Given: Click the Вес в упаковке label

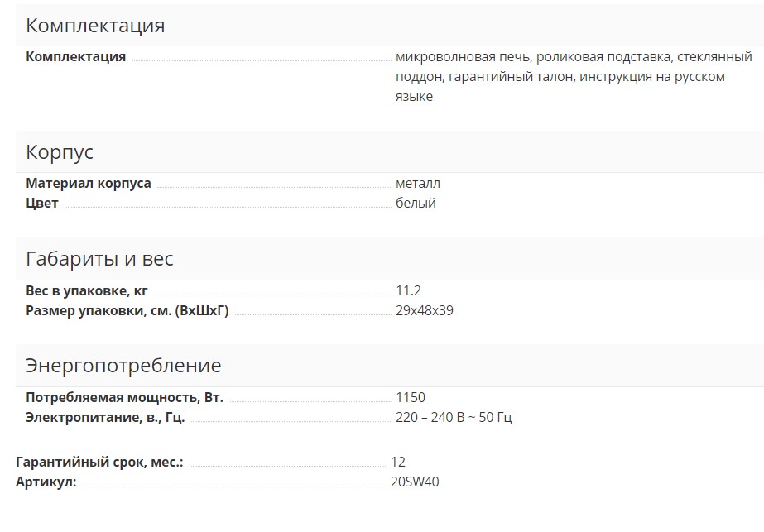Looking at the screenshot, I should [x=87, y=291].
